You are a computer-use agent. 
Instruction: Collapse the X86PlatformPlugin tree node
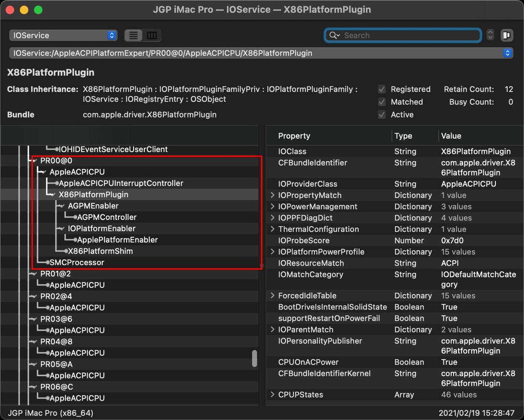tap(53, 195)
